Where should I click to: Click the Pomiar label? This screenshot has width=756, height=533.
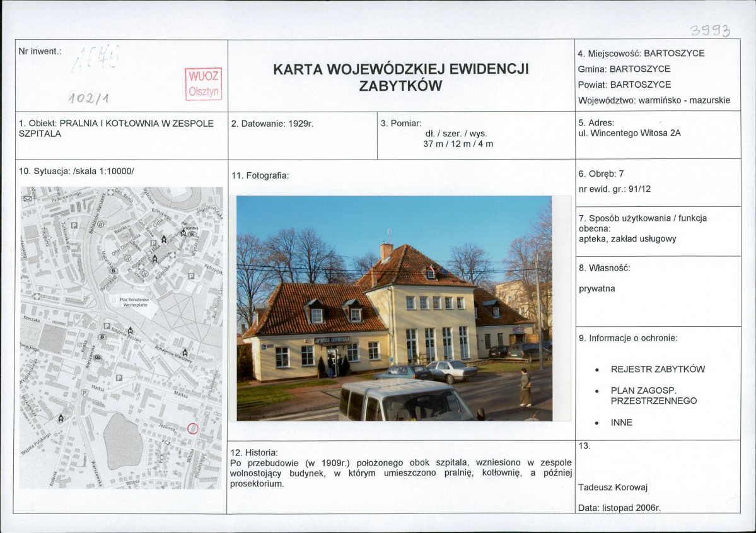[400, 123]
